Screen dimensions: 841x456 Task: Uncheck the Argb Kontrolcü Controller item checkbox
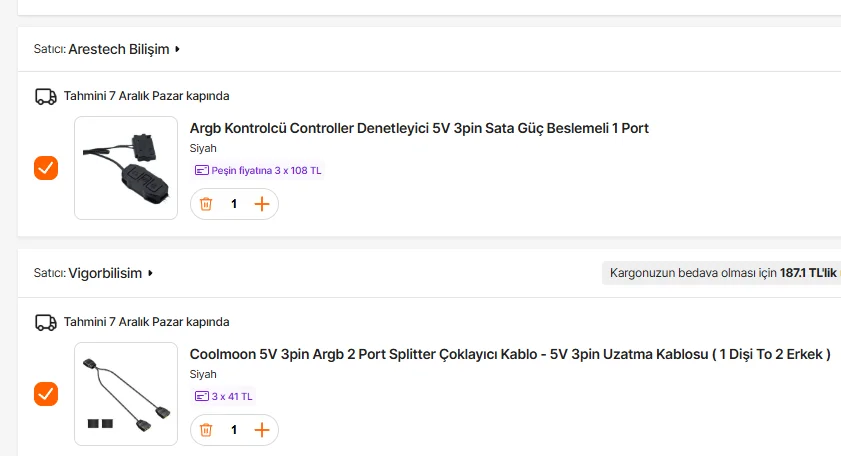(46, 168)
